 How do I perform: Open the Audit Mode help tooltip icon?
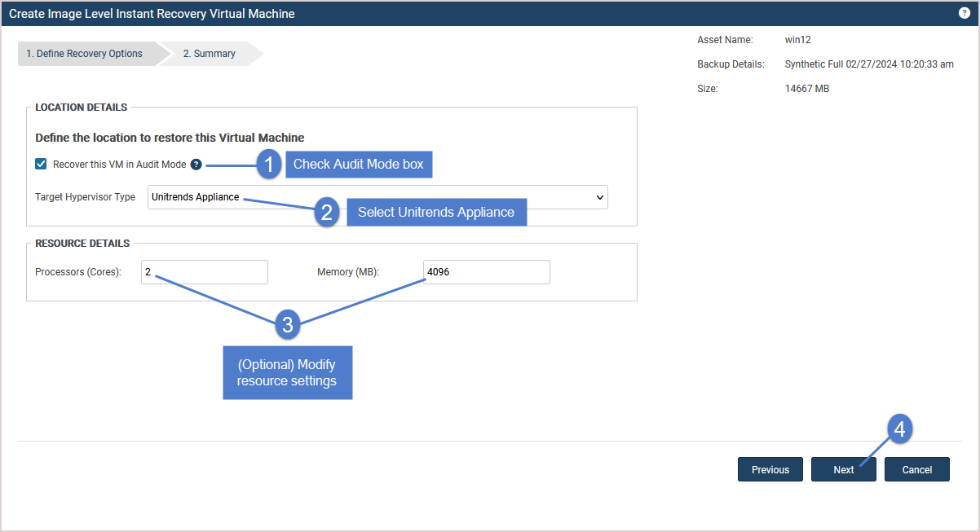(196, 165)
